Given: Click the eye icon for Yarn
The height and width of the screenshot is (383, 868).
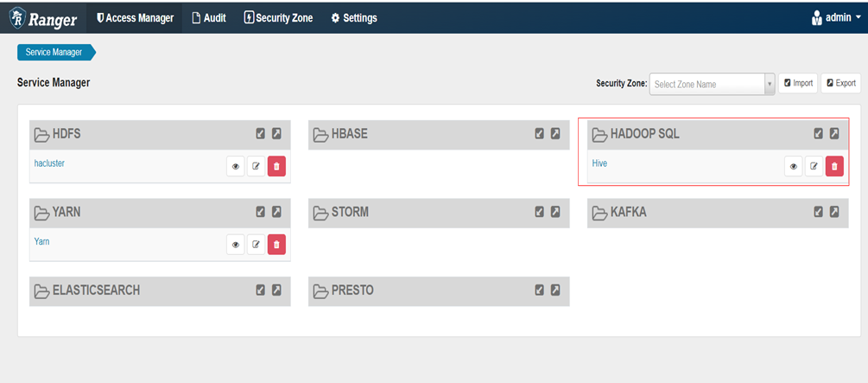Looking at the screenshot, I should (235, 245).
